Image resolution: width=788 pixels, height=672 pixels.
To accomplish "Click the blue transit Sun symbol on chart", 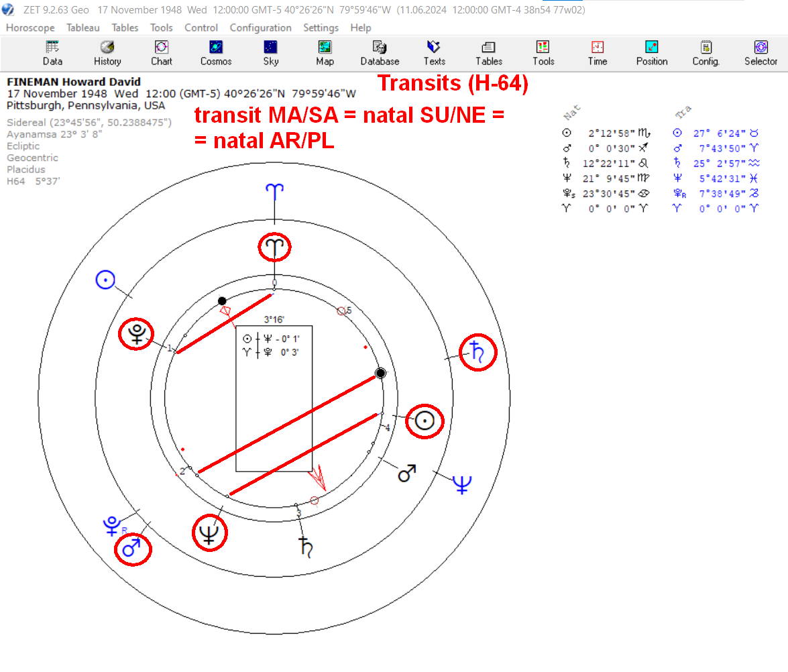I will [x=105, y=280].
